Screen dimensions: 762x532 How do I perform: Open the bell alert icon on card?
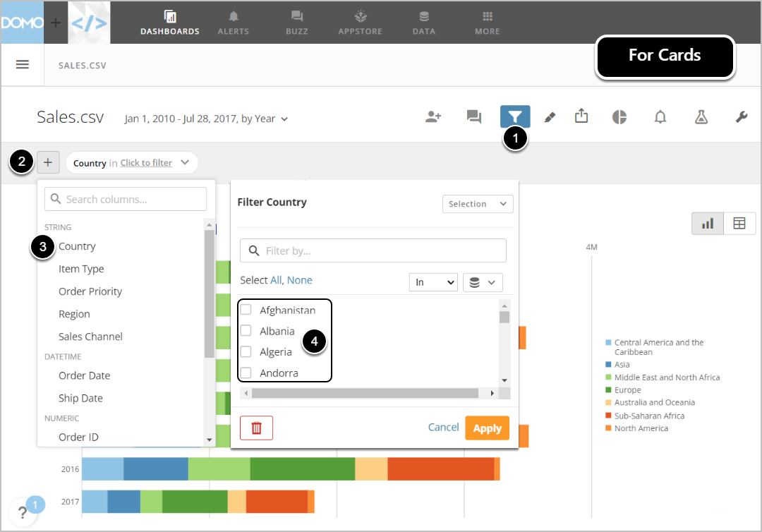(660, 116)
